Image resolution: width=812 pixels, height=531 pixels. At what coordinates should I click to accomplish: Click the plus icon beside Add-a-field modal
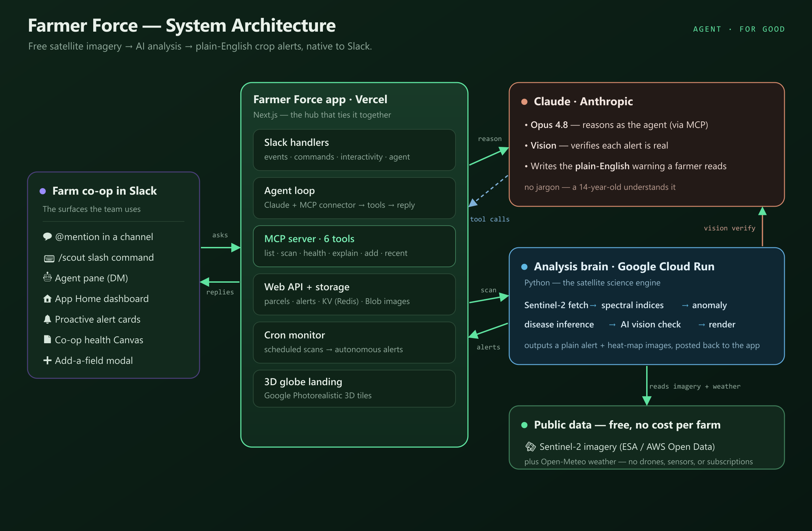(x=47, y=360)
